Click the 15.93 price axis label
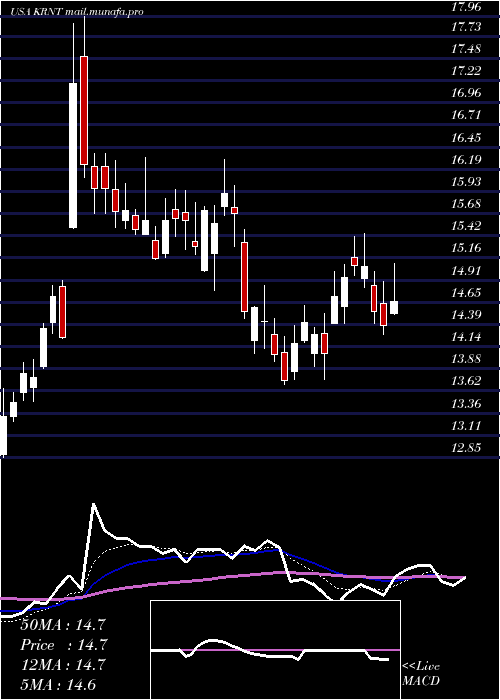Image resolution: width=500 pixels, height=700 pixels. [x=466, y=182]
